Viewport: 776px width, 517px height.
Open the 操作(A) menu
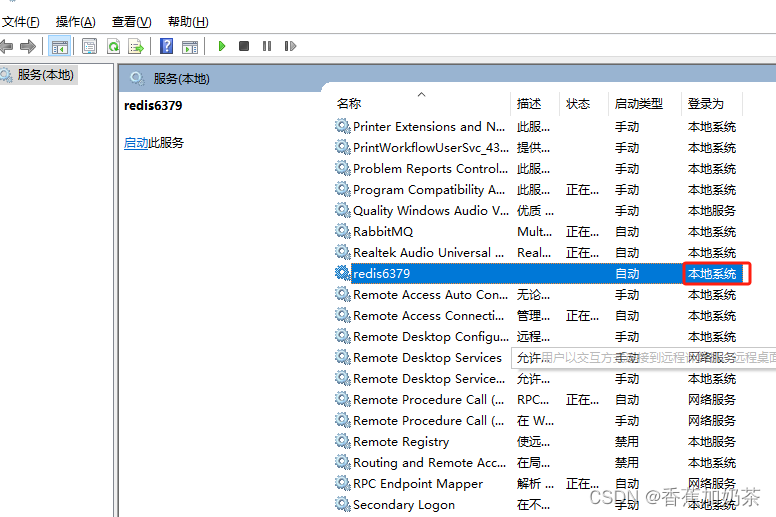tap(76, 22)
